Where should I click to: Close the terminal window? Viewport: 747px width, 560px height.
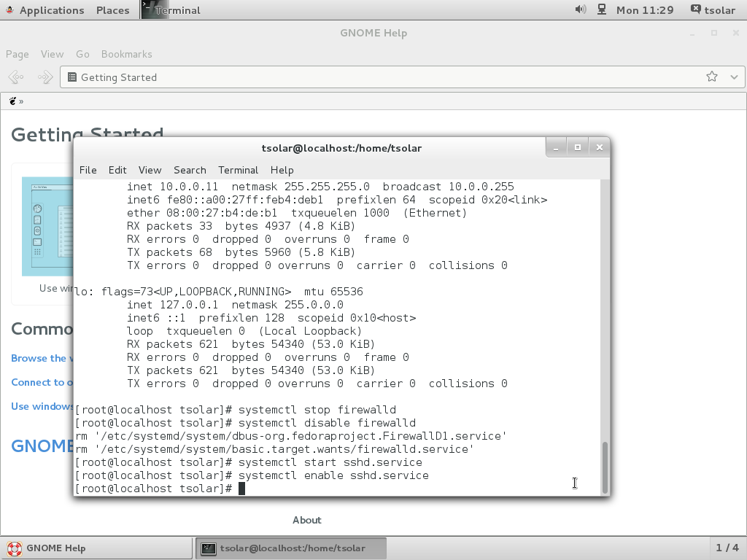[x=600, y=147]
